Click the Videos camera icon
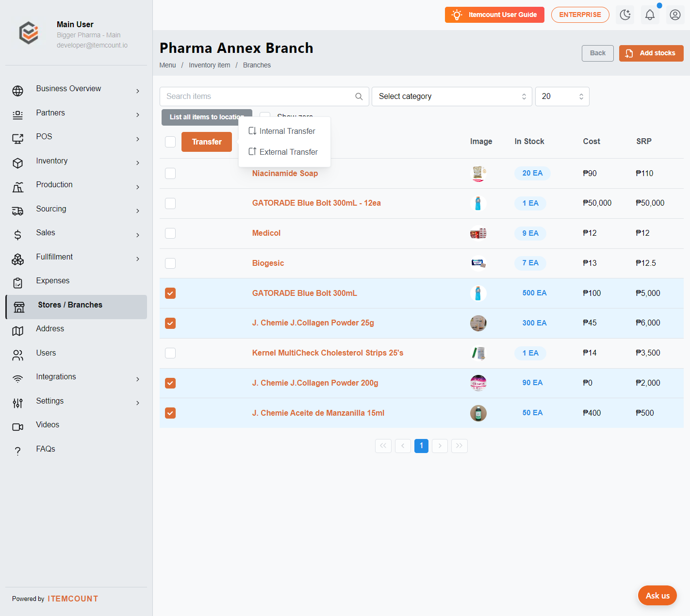This screenshot has width=690, height=616. tap(18, 427)
